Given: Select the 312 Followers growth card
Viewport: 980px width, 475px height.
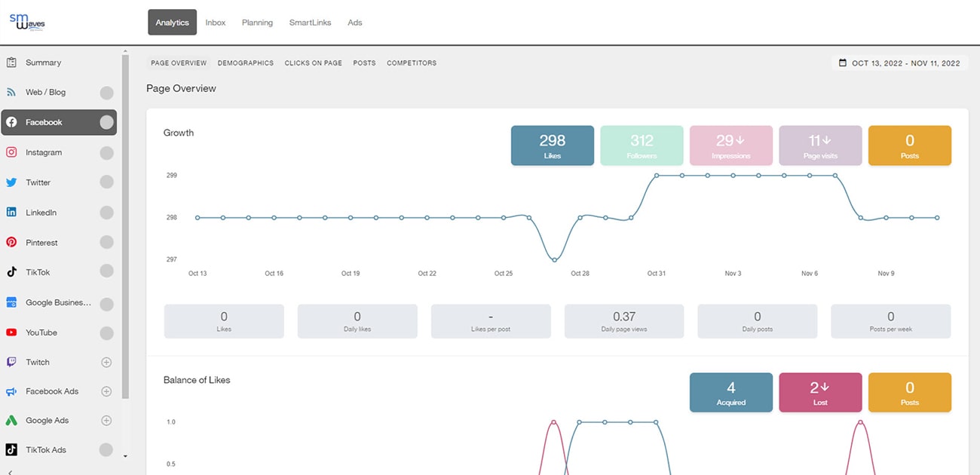Looking at the screenshot, I should (642, 146).
